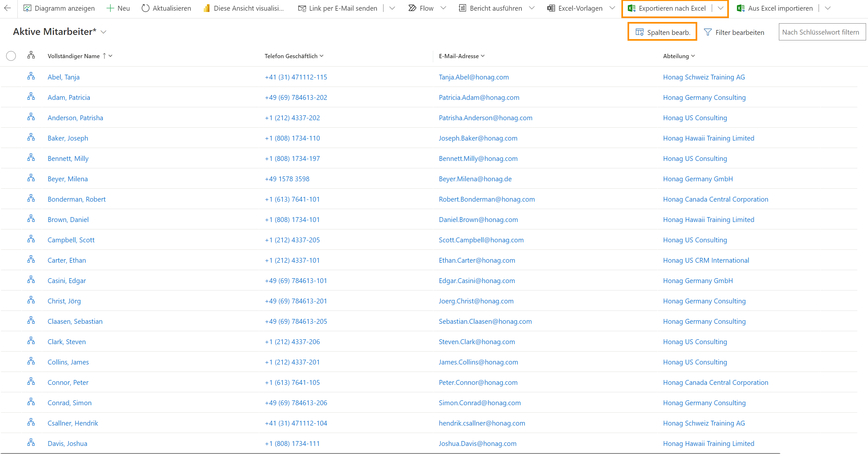Open hierarchy icon for Beyer, Milena
The width and height of the screenshot is (868, 454).
(31, 178)
